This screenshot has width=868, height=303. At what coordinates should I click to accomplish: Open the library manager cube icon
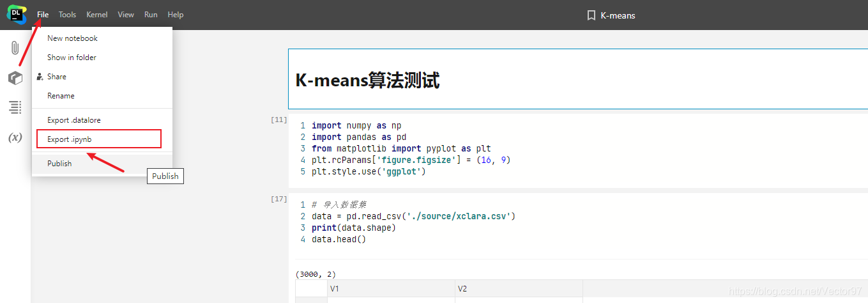pos(15,78)
